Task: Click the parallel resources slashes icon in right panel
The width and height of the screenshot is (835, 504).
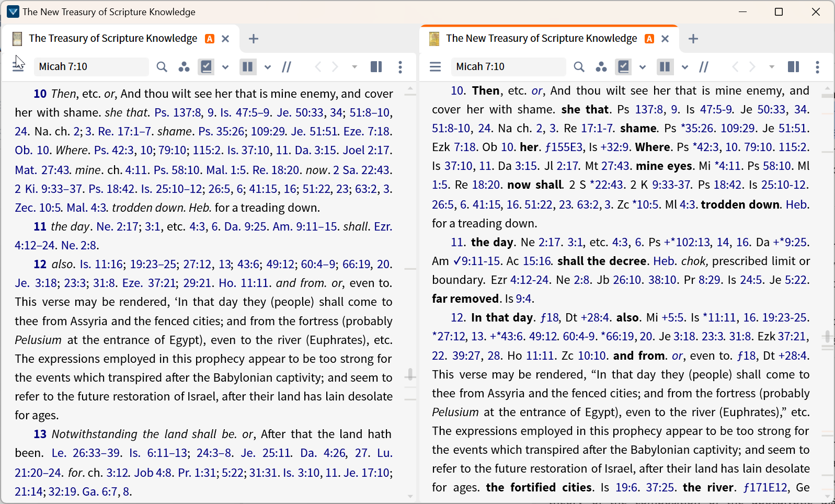Action: (x=704, y=66)
